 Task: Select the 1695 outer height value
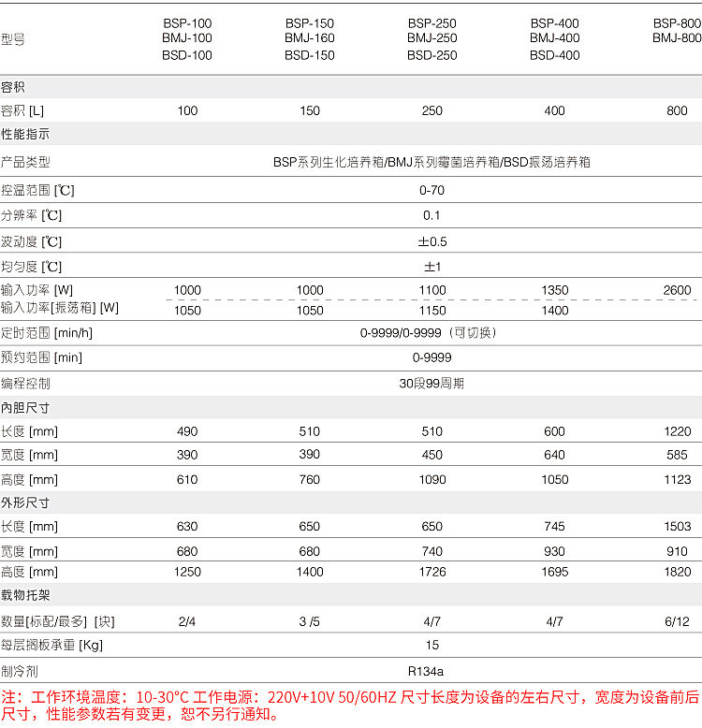(x=554, y=572)
